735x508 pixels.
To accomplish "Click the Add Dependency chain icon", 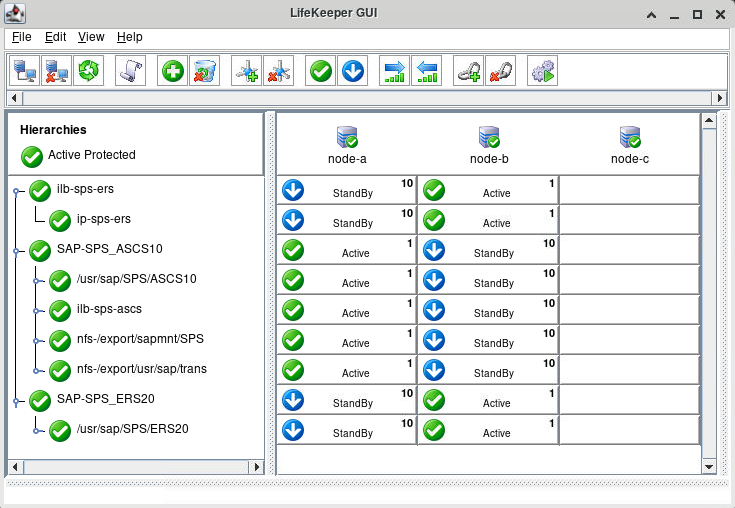I will point(468,71).
